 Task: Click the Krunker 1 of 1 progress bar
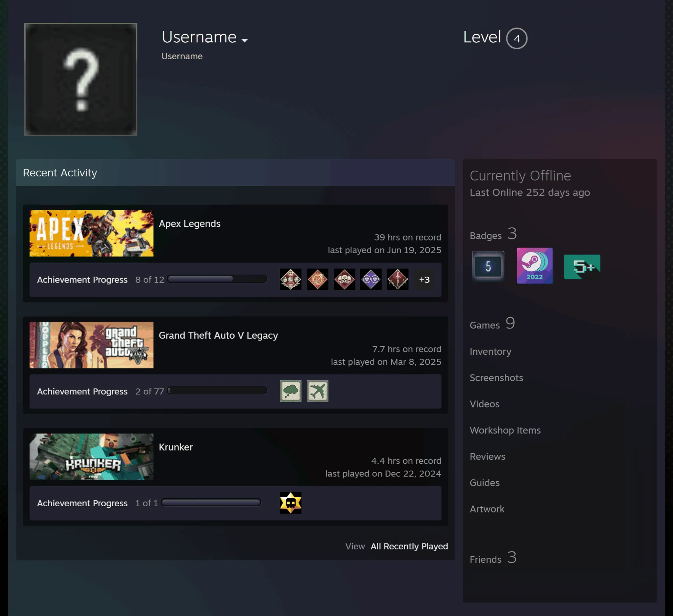pos(211,502)
